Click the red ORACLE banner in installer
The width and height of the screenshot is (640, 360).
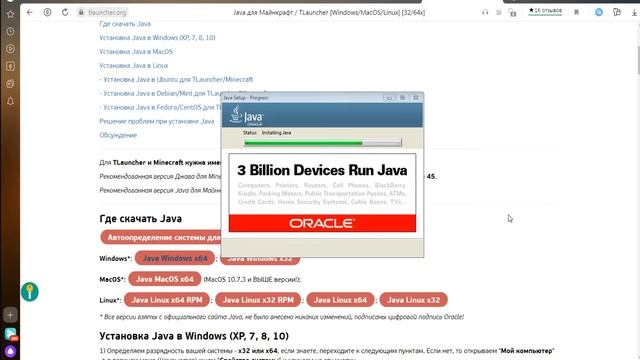click(x=322, y=223)
